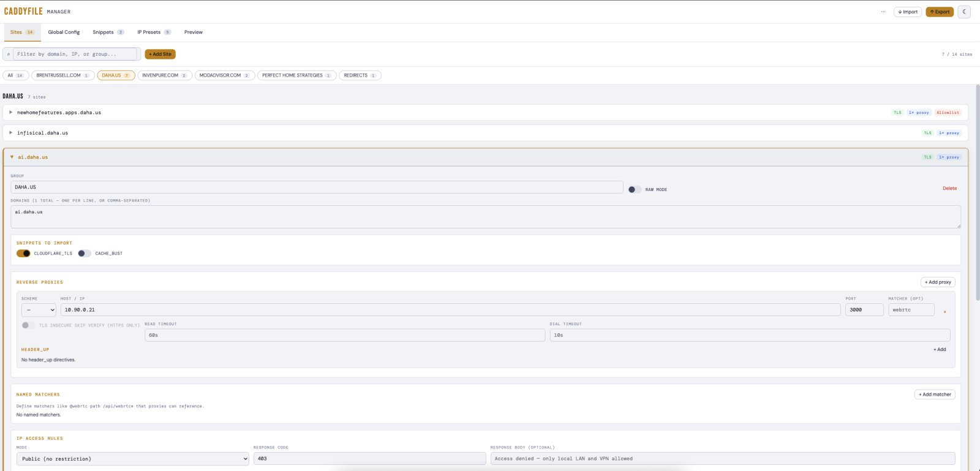Click the red Delete link for ai.daha.us
This screenshot has width=980, height=471.
(x=949, y=189)
